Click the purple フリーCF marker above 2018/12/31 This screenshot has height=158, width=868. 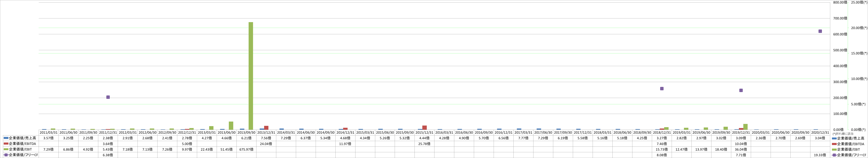[662, 89]
